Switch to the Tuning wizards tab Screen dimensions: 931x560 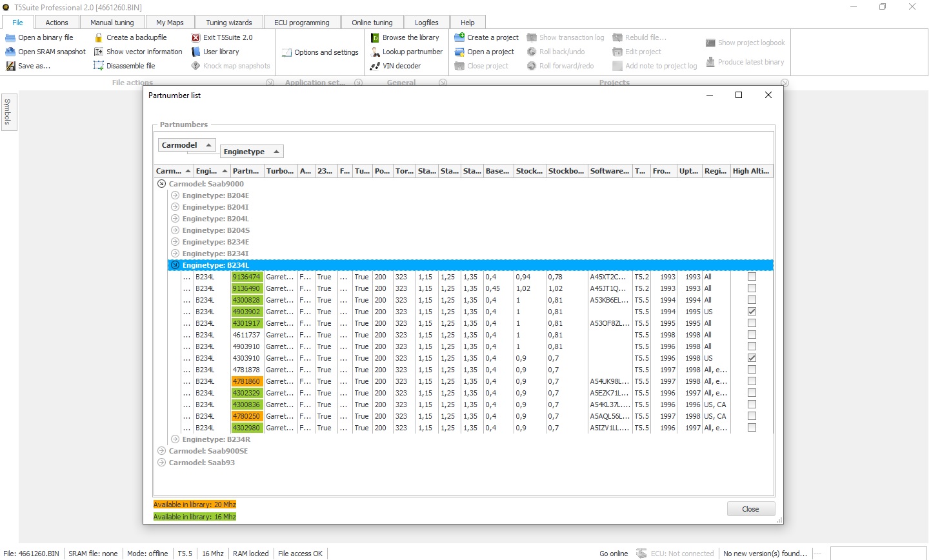coord(229,22)
